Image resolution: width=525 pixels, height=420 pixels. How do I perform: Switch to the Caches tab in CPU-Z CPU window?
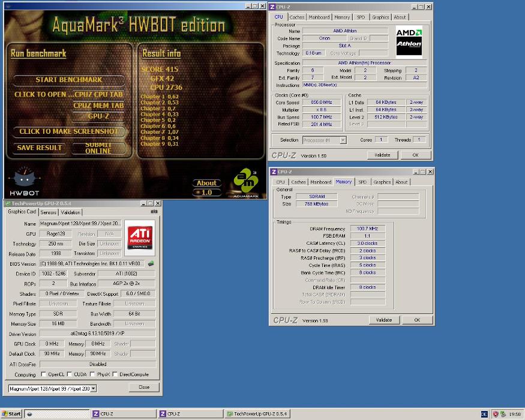click(x=296, y=17)
